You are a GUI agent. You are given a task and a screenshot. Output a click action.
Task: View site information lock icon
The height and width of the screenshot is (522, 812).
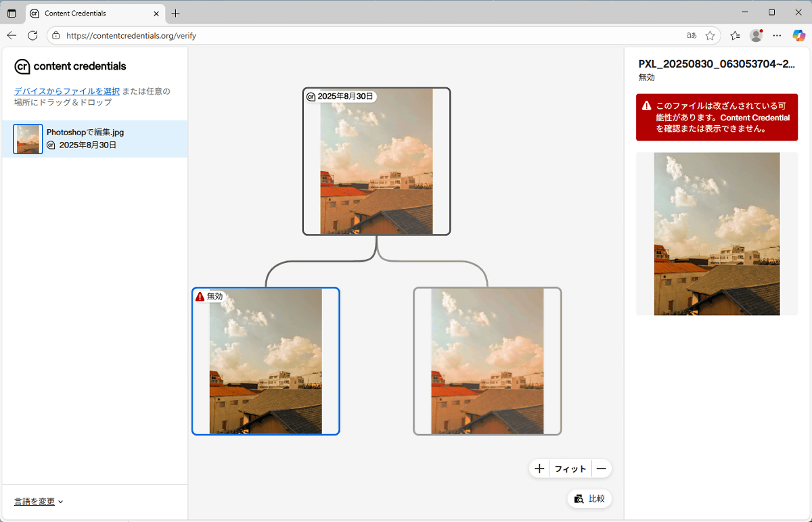coord(56,35)
